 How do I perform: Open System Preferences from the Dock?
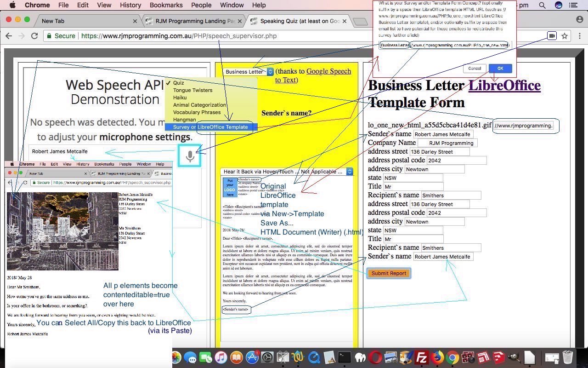267,357
